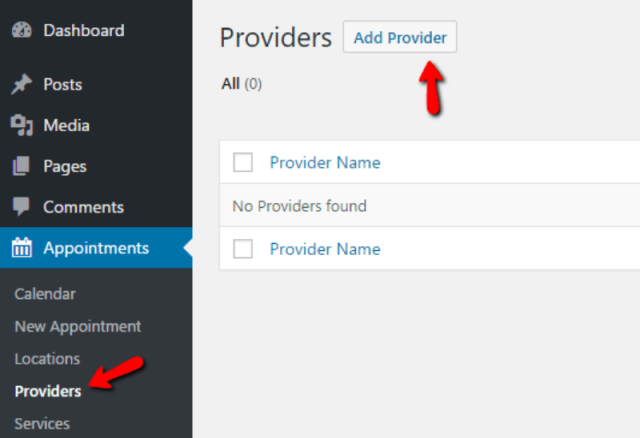This screenshot has height=438, width=640.
Task: Tick the footer select-all providers checkbox
Action: point(243,249)
